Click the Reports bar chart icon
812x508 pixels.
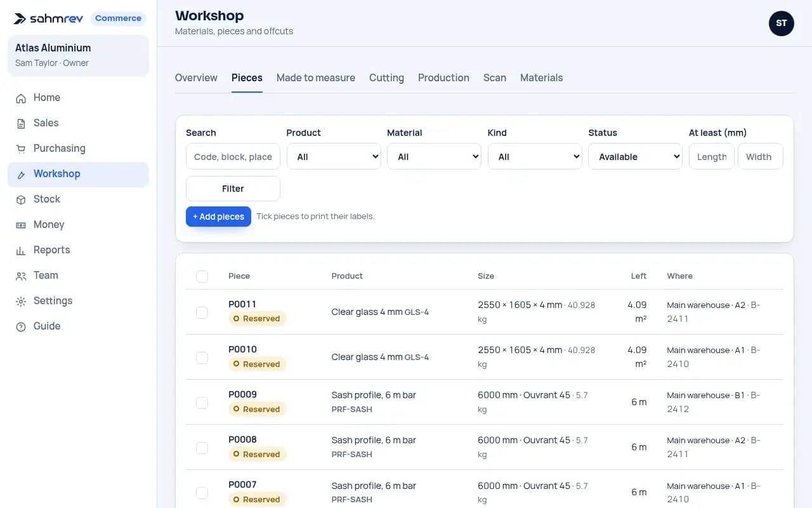click(x=21, y=250)
